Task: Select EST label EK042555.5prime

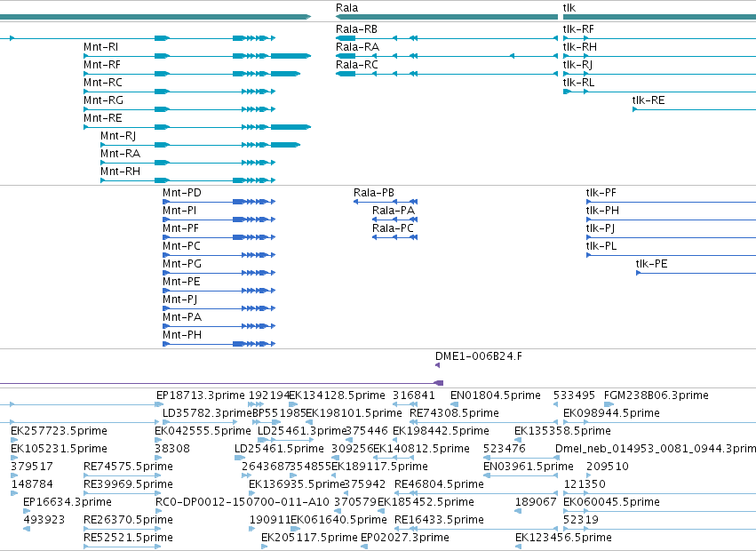Action: tap(203, 431)
